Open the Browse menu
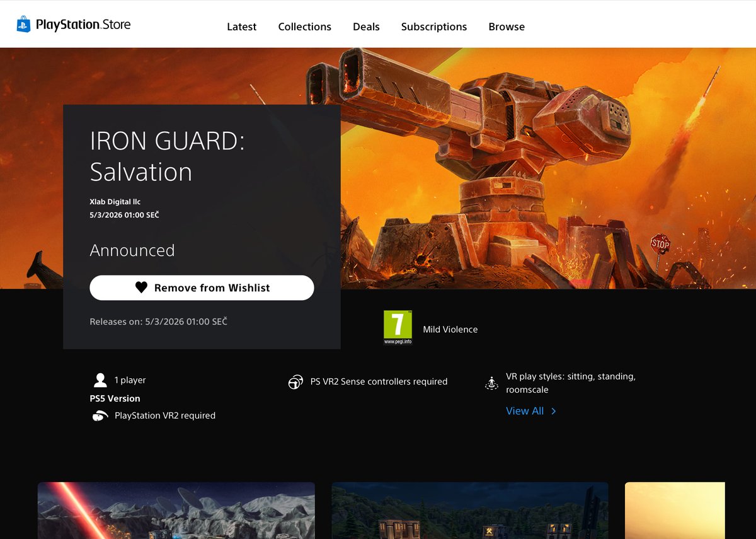 click(x=507, y=26)
